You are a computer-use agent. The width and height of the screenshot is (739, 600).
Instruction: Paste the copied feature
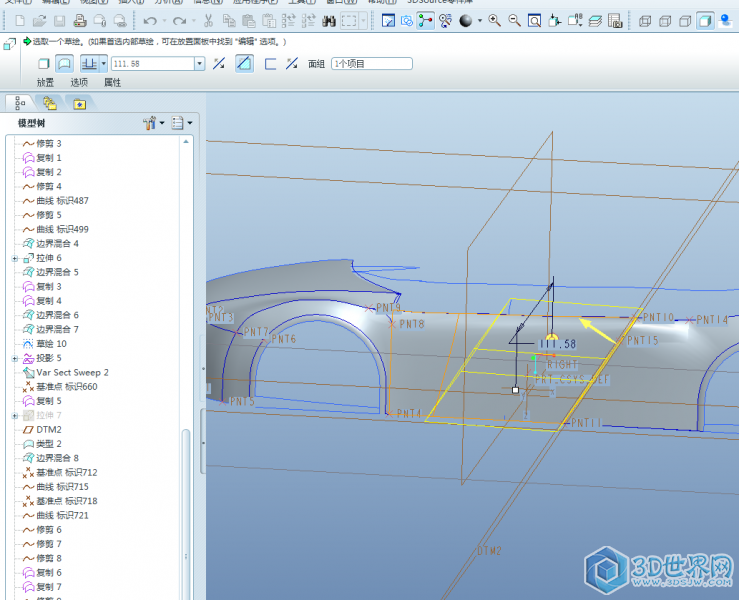[x=248, y=21]
